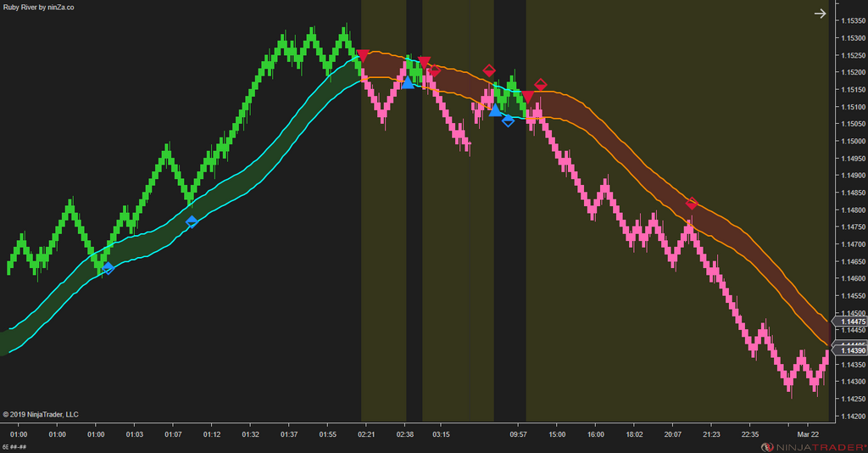Click the 16:00 time axis label
Image resolution: width=868 pixels, height=453 pixels.
(596, 434)
